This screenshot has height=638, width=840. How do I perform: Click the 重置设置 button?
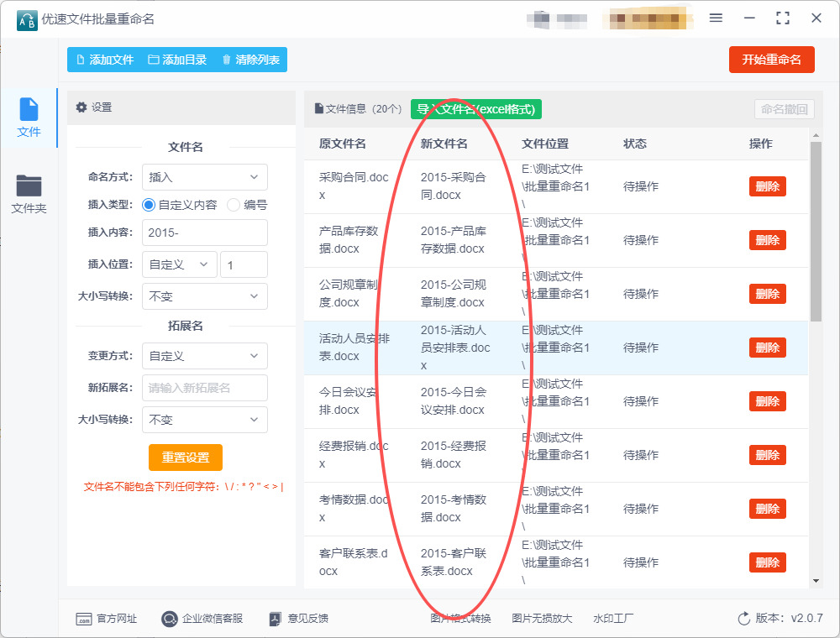coord(186,458)
